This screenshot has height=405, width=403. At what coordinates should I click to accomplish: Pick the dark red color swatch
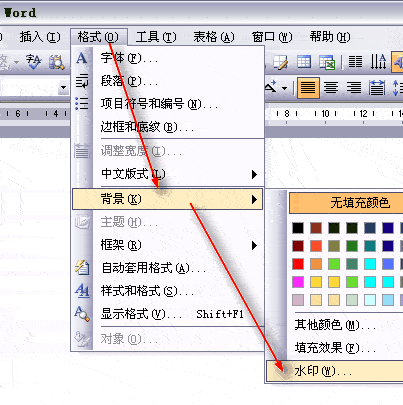(x=298, y=246)
